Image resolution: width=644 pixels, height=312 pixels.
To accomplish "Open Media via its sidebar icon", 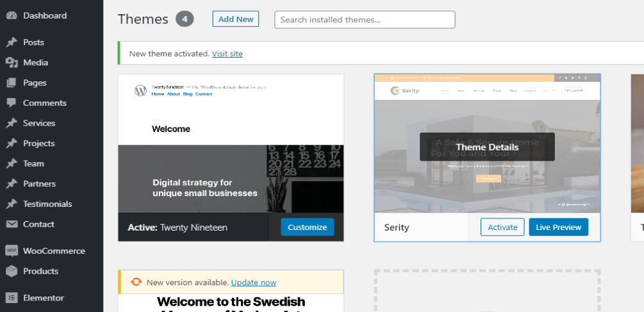I will tap(11, 63).
